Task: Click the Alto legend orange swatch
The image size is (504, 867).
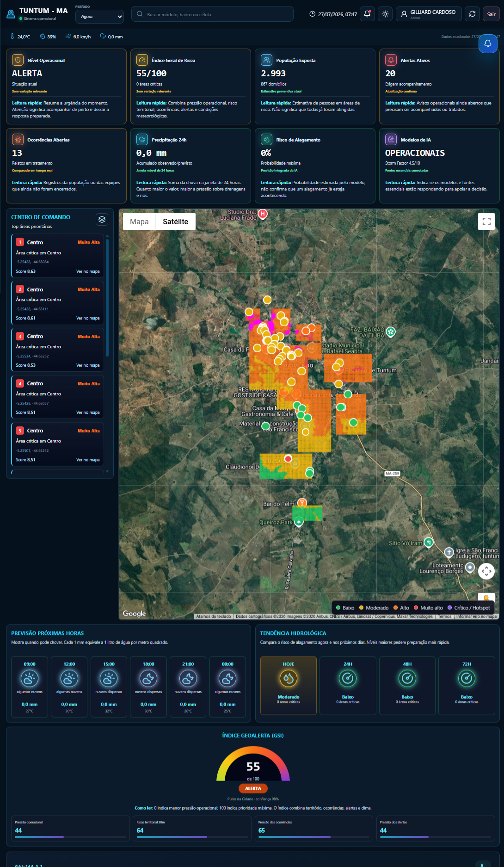Action: pos(395,608)
